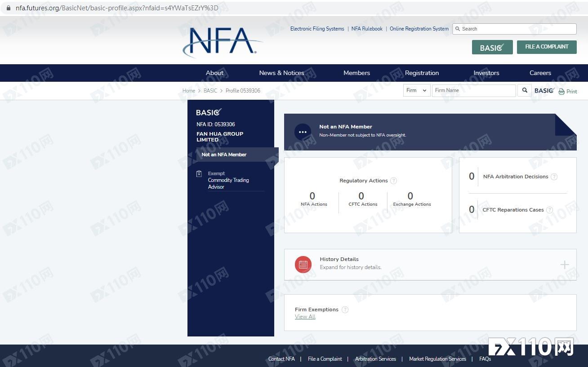The width and height of the screenshot is (588, 367).
Task: Open the Investors menu
Action: [x=486, y=73]
